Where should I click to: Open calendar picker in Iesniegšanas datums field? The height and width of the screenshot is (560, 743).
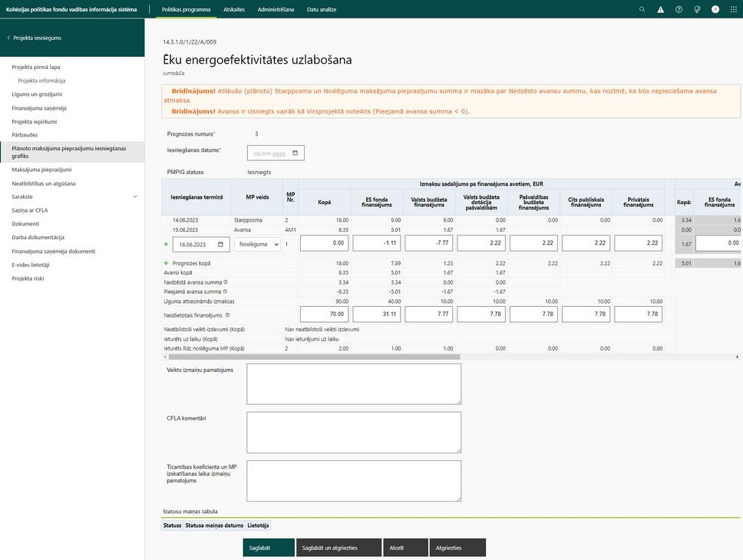click(x=296, y=153)
